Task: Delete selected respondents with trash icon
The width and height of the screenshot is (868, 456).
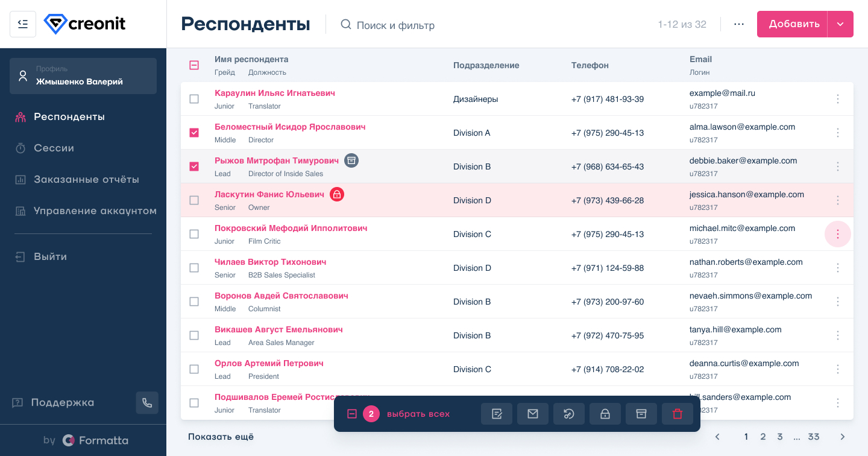Action: tap(678, 414)
